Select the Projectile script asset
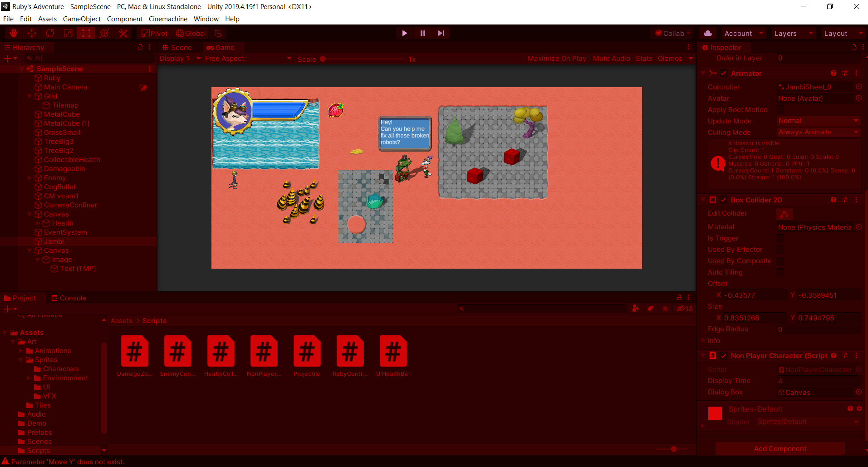This screenshot has height=467, width=868. pos(307,356)
